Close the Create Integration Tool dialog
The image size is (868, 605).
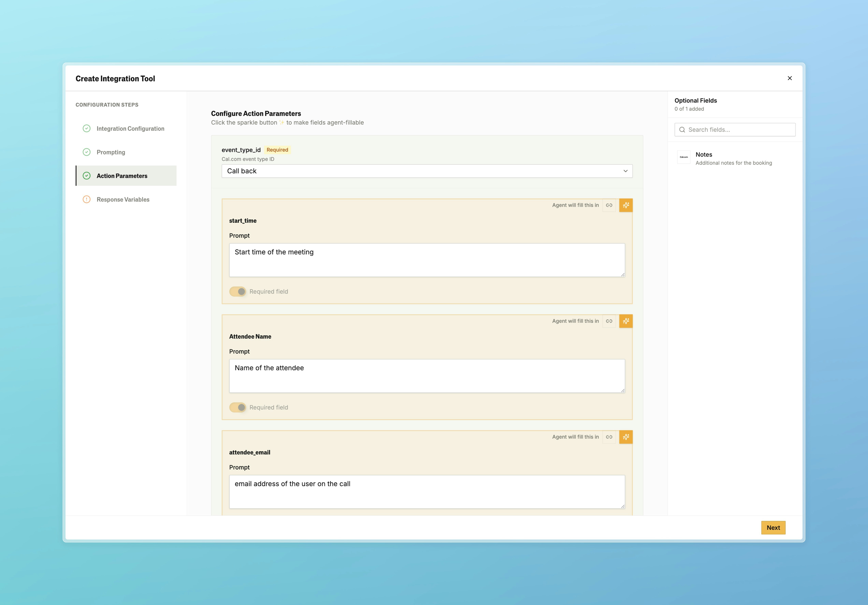point(789,78)
